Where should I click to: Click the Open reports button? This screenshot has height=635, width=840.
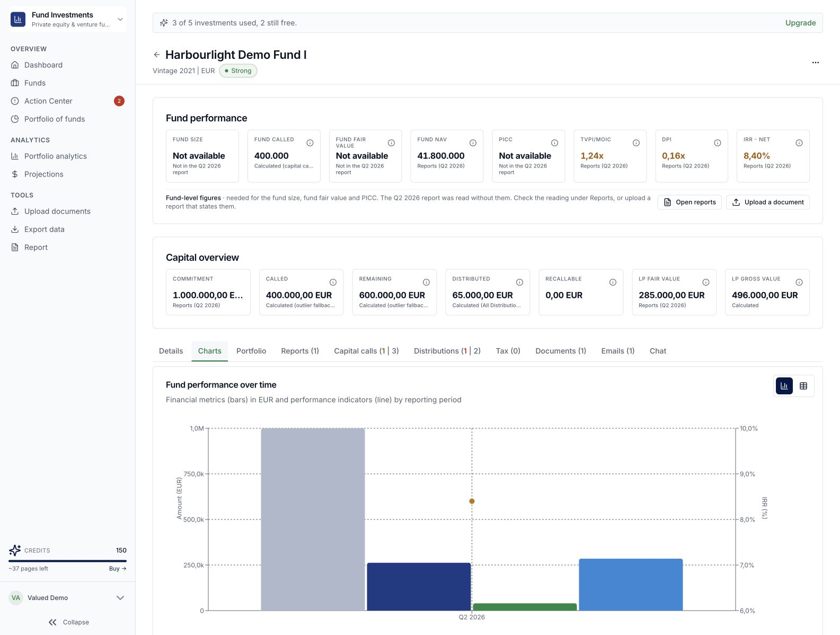click(x=689, y=202)
